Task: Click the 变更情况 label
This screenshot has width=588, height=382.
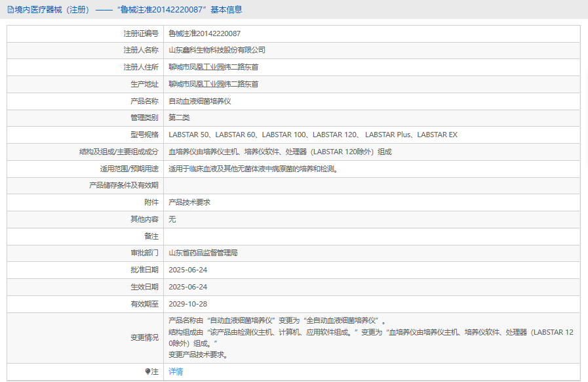Action: (x=144, y=337)
